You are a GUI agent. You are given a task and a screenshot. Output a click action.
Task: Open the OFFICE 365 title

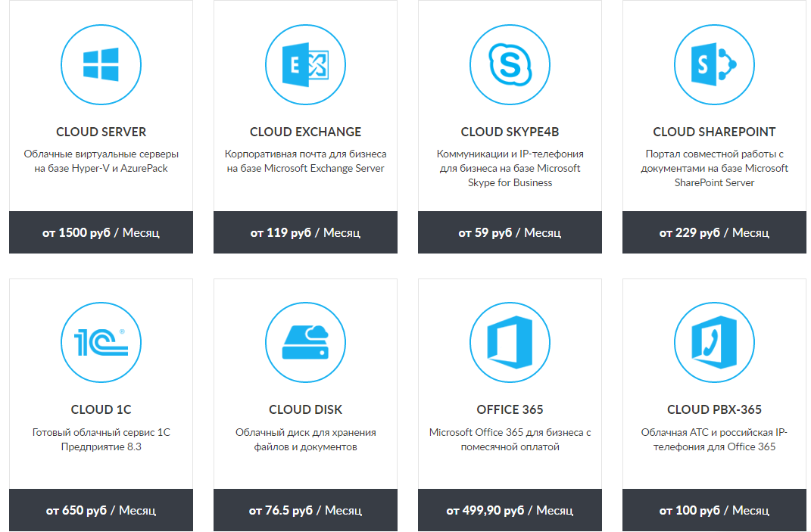click(x=510, y=409)
